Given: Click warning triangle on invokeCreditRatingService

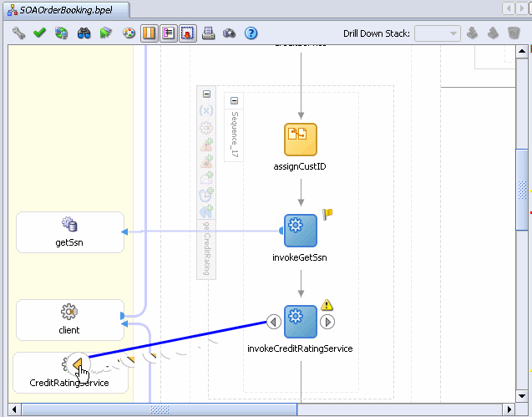Looking at the screenshot, I should [327, 304].
